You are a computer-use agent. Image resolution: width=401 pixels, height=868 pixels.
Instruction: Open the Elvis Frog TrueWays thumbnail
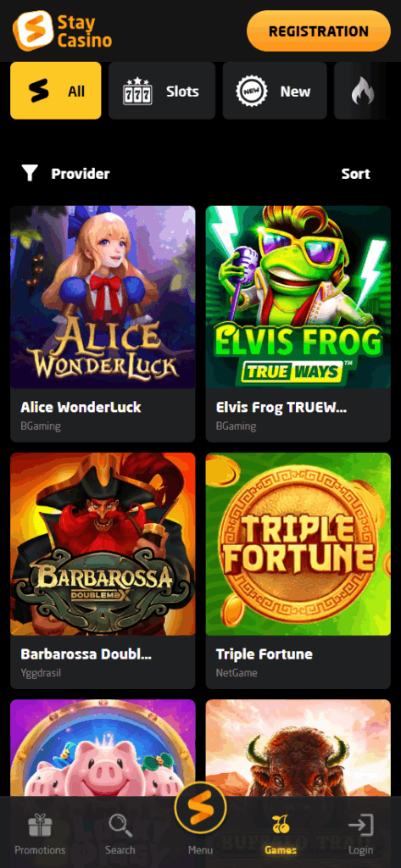[x=298, y=298]
